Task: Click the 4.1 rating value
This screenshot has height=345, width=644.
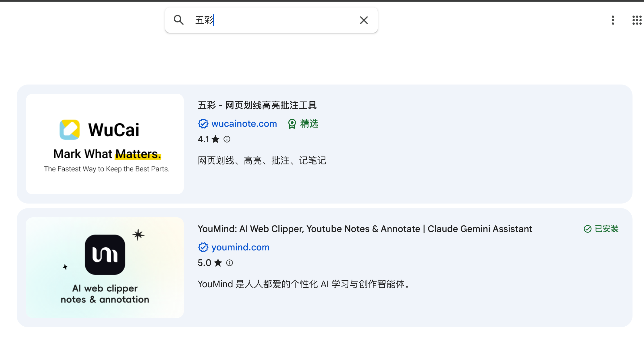Action: (203, 139)
